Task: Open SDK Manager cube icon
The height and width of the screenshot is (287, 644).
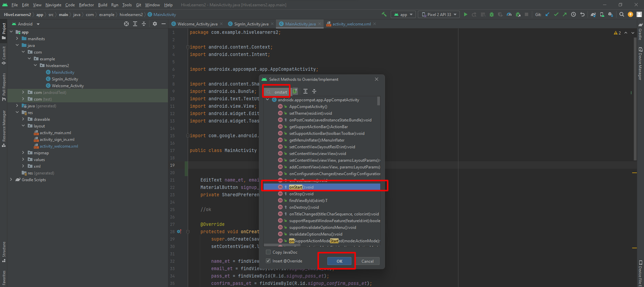Action: coord(610,15)
